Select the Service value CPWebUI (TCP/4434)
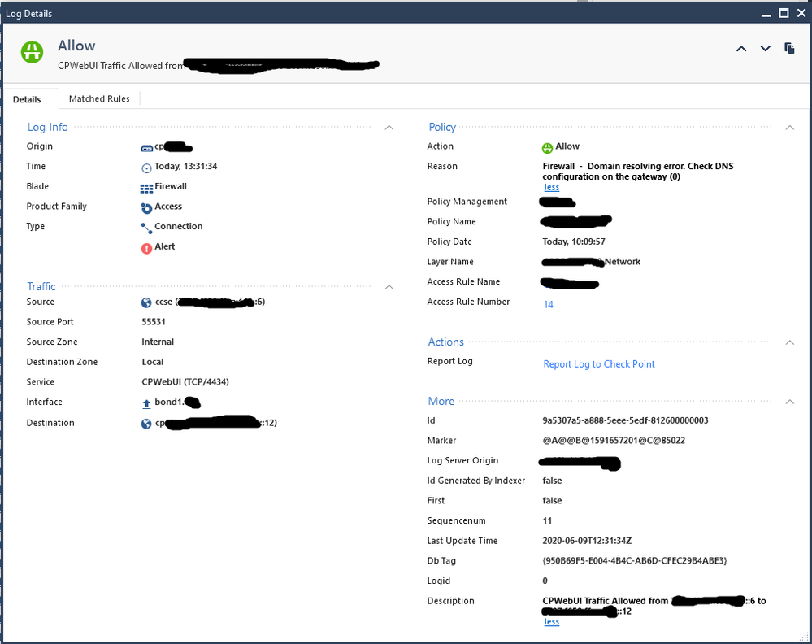The image size is (812, 644). pos(185,382)
